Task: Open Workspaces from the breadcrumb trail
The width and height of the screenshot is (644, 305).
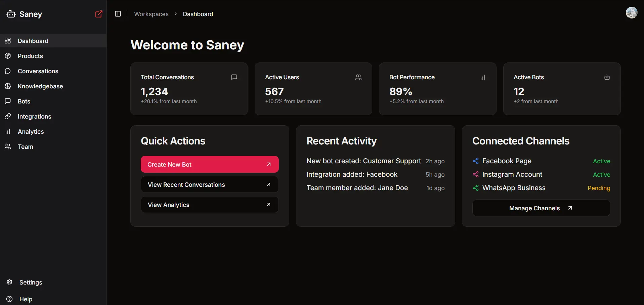Action: point(151,14)
